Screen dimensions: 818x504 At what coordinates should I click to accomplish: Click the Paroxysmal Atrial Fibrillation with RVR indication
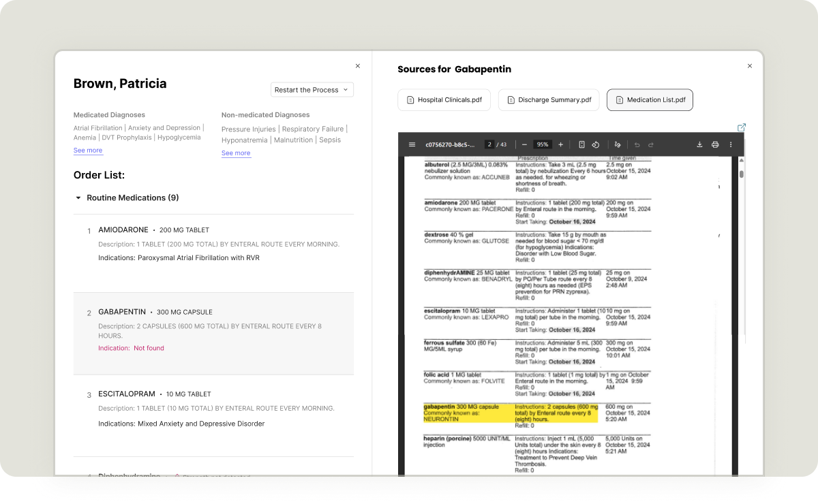point(198,258)
